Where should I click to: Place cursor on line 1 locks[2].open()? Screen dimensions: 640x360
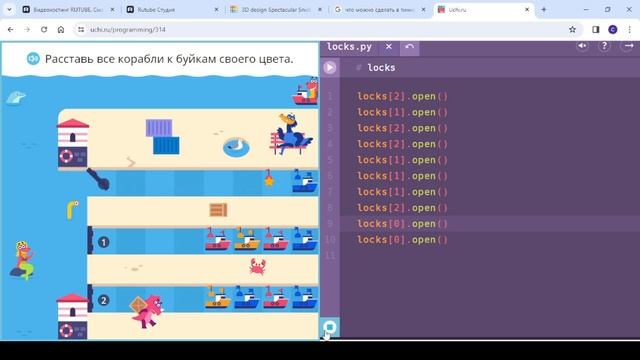coord(402,96)
